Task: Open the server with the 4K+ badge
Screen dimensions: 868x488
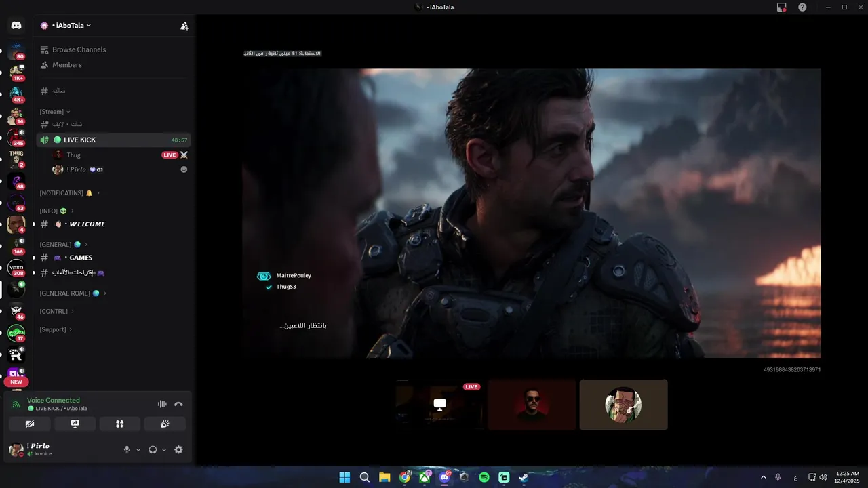Action: pos(16,94)
